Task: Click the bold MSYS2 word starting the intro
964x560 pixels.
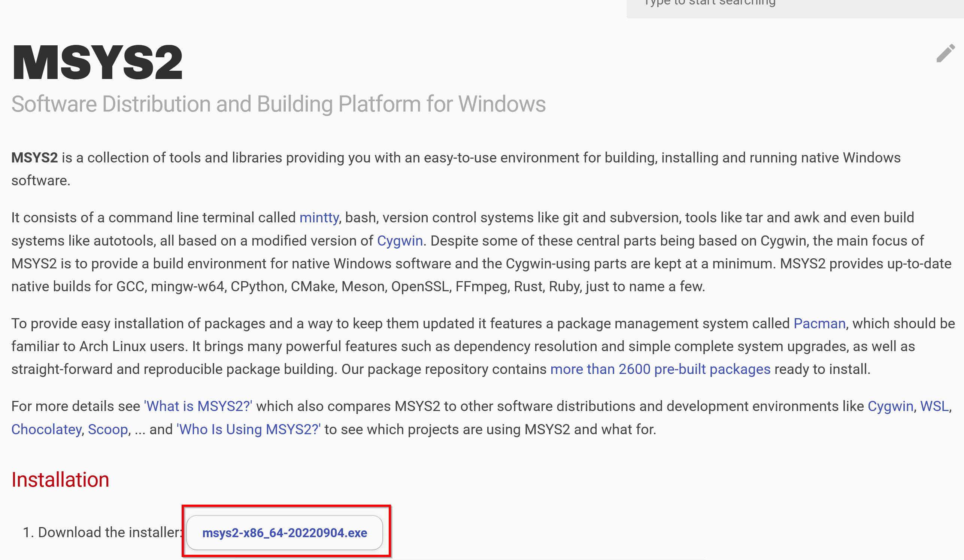Action: coord(34,158)
